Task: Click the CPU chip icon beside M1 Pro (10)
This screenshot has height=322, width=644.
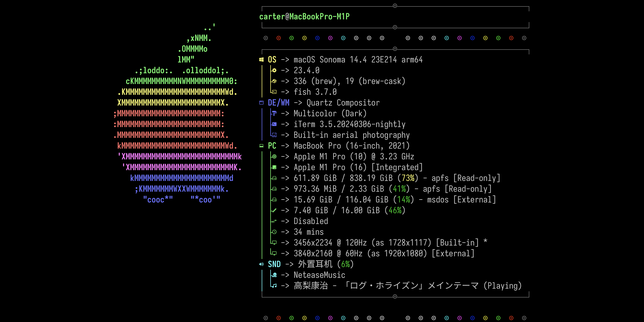Action: 274,156
